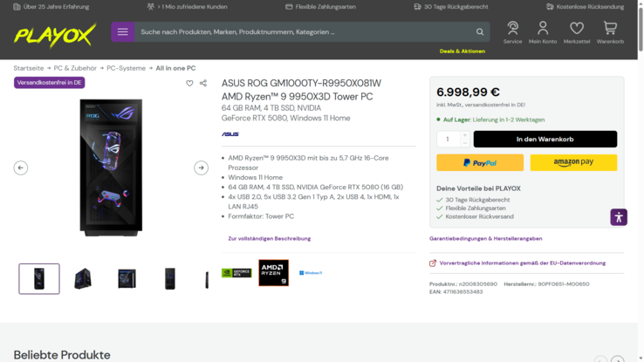Pay with the PayPal button
Screen dimensions: 644x362
pos(480,162)
